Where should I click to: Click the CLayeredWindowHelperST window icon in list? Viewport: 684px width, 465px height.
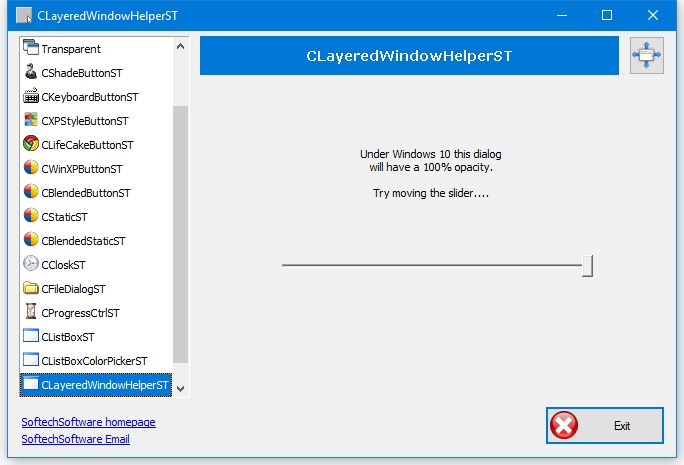tap(31, 383)
